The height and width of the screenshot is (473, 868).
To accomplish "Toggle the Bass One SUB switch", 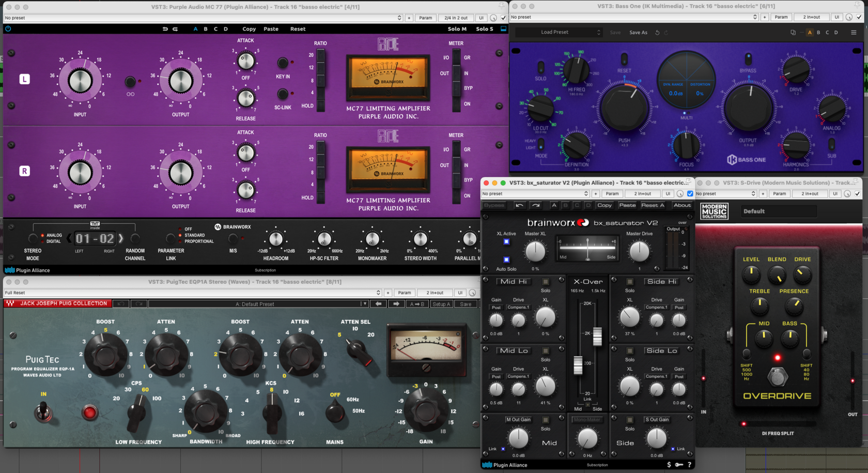I will [x=831, y=143].
